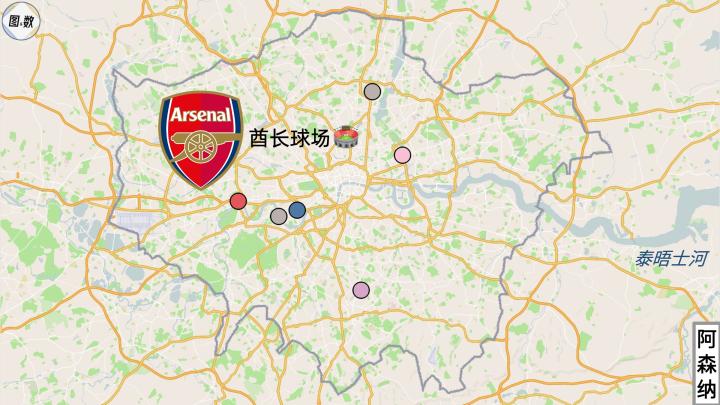Click the purple marker in south London
720x405 pixels.
(361, 290)
